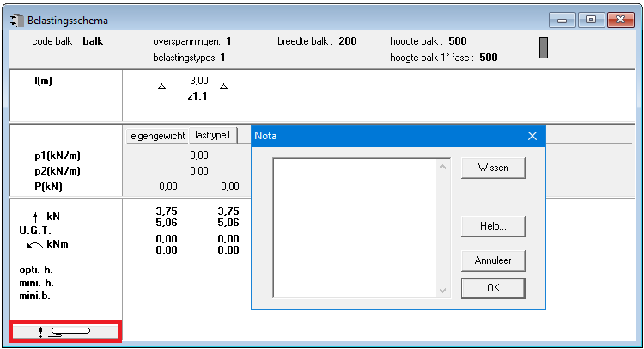Click hoogte balk value 500

click(x=458, y=41)
